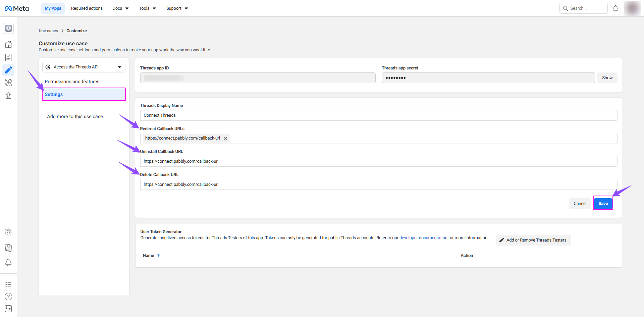
Task: Click the required actions checklist sidebar icon
Action: [8, 57]
